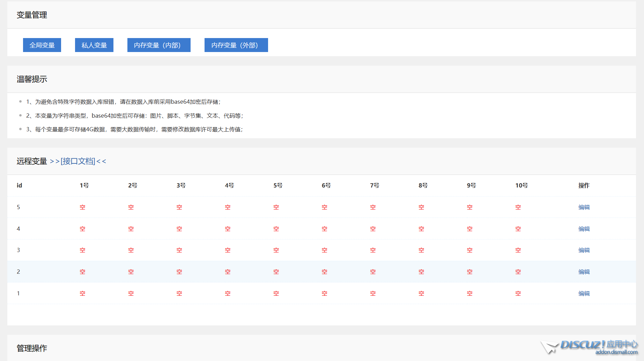The width and height of the screenshot is (644, 361).
Task: Open the 全局变量 tab
Action: (x=42, y=45)
